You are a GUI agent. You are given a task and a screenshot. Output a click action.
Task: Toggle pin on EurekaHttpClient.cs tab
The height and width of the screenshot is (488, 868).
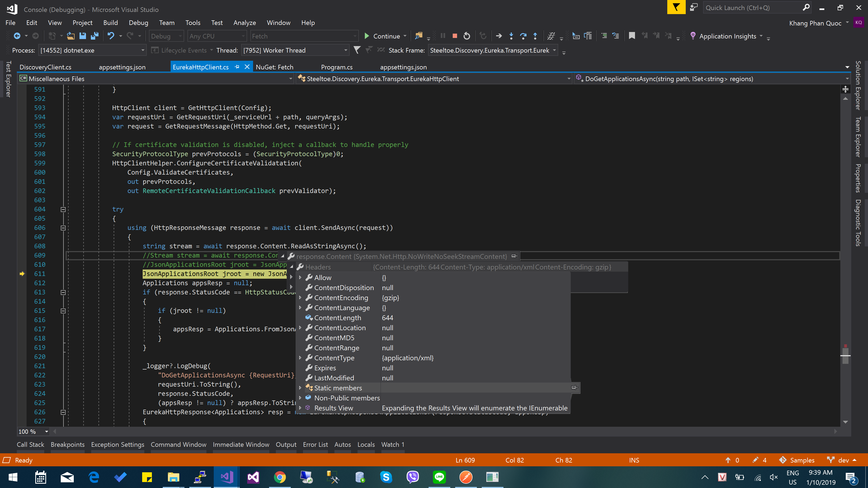(237, 67)
